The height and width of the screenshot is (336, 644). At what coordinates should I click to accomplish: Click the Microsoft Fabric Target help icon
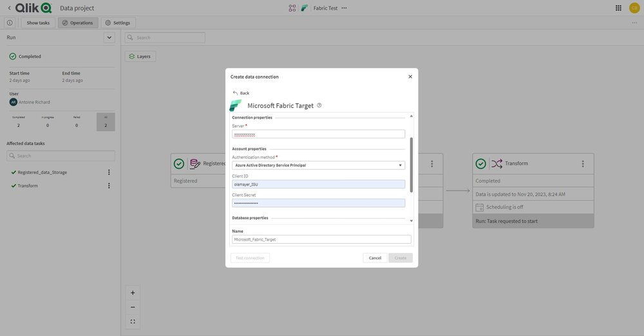[x=319, y=105]
